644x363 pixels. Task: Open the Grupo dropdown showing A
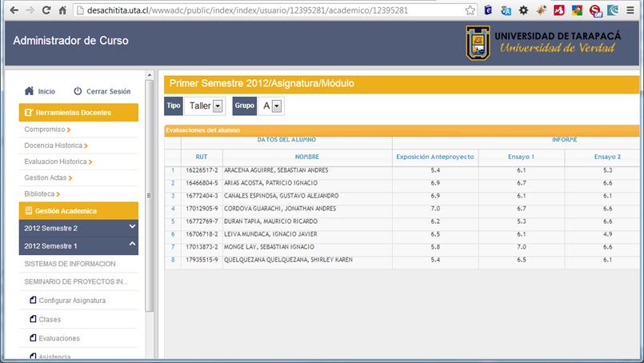270,106
